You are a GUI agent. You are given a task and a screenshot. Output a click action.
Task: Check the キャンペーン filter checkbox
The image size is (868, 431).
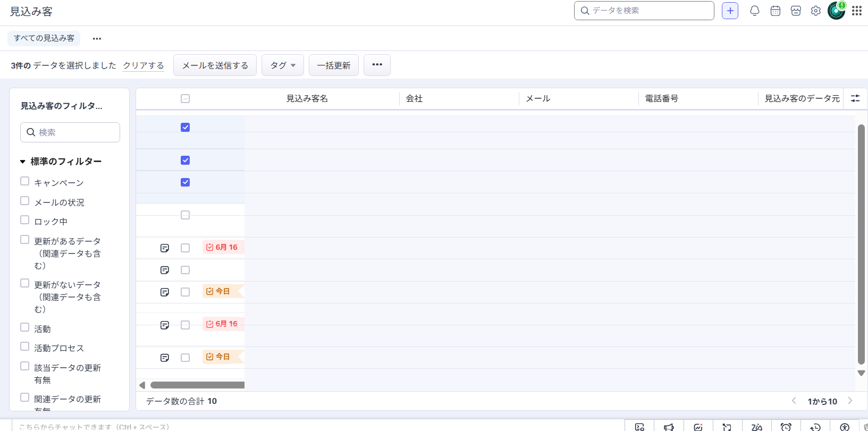pos(24,181)
